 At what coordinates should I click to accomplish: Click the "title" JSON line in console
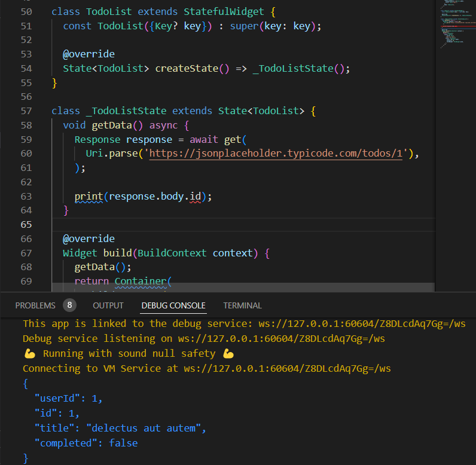[120, 429]
